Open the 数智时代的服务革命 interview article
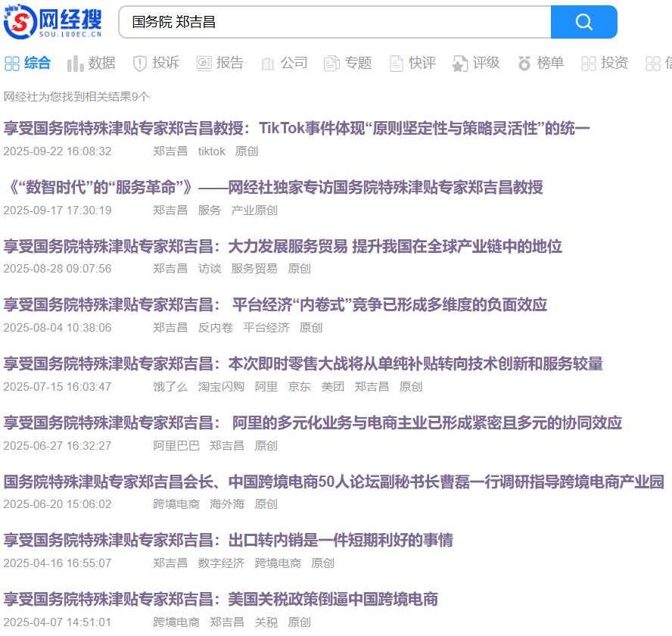This screenshot has width=672, height=636. [x=273, y=188]
